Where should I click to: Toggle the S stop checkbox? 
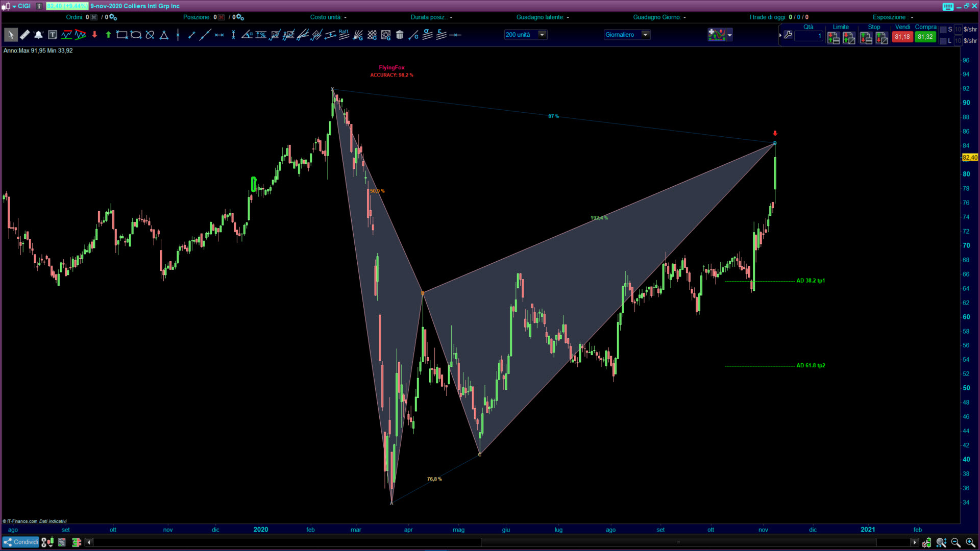(943, 30)
